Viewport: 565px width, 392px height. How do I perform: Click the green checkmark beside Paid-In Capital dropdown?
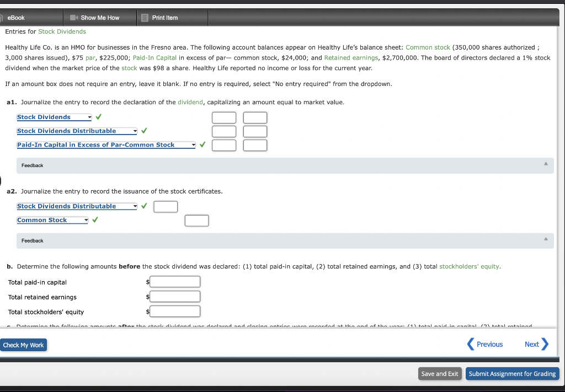[202, 144]
